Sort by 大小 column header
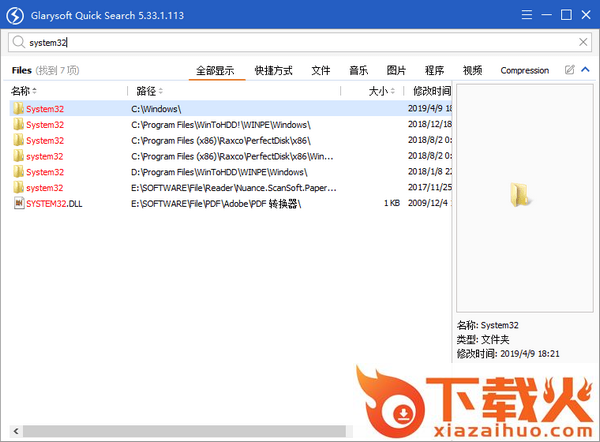 click(x=382, y=91)
